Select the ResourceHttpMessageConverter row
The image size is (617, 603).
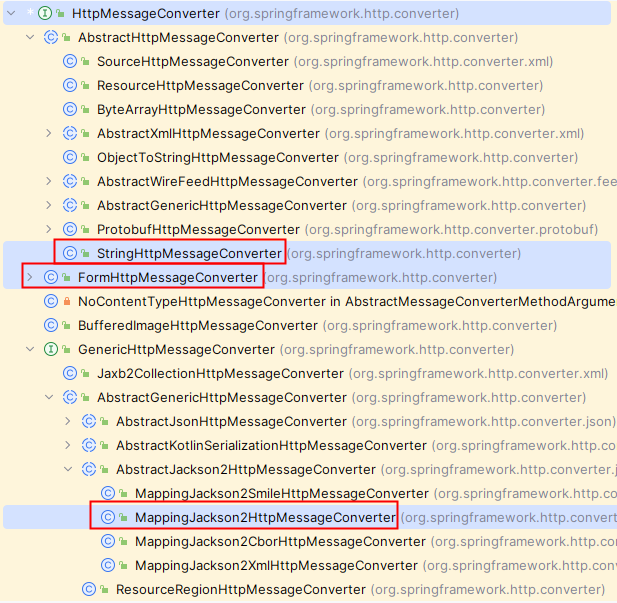click(307, 85)
